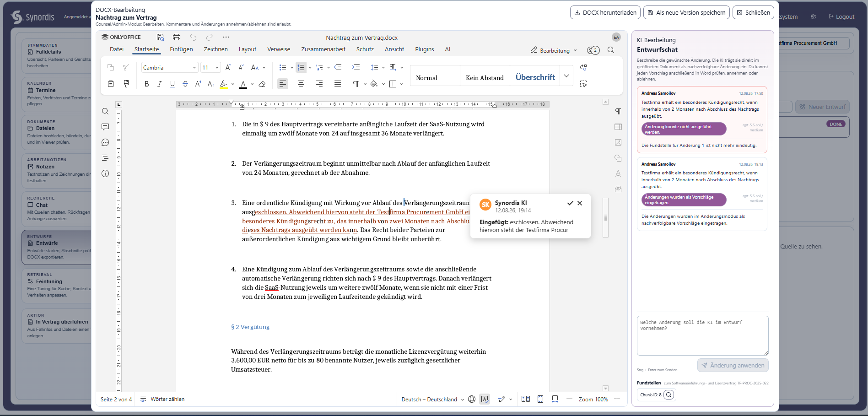The width and height of the screenshot is (868, 416).
Task: Open the comments panel in left sidebar
Action: (105, 127)
